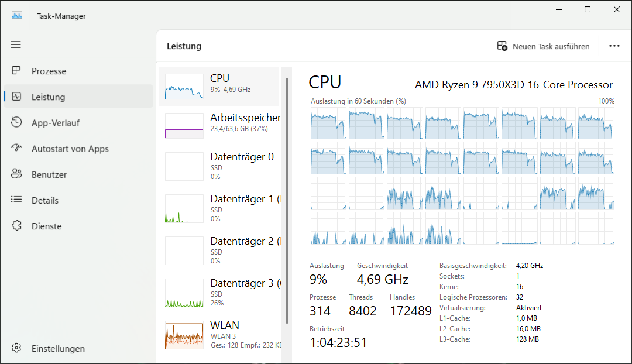Screen dimensions: 632x364
Task: Open the three-dots more options menu
Action: [614, 46]
